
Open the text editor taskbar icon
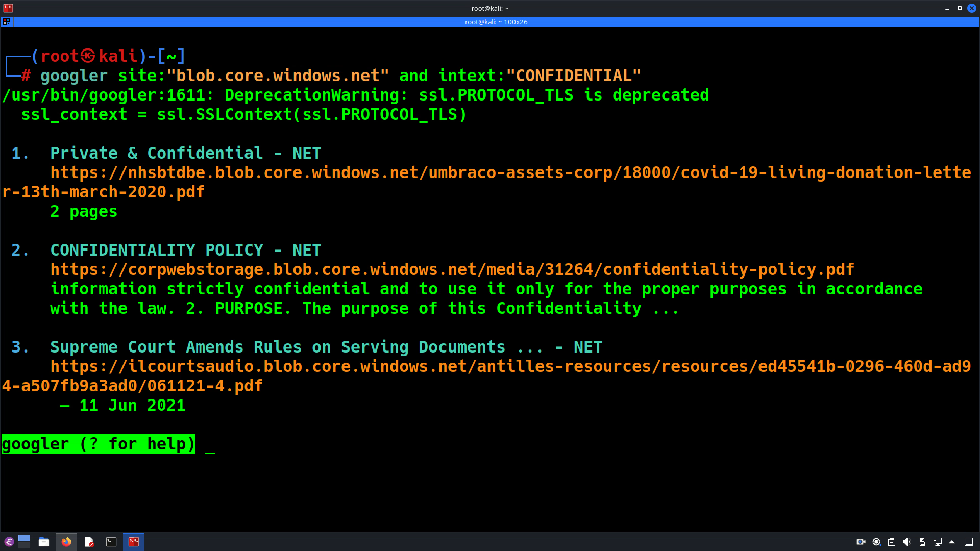pos(89,542)
